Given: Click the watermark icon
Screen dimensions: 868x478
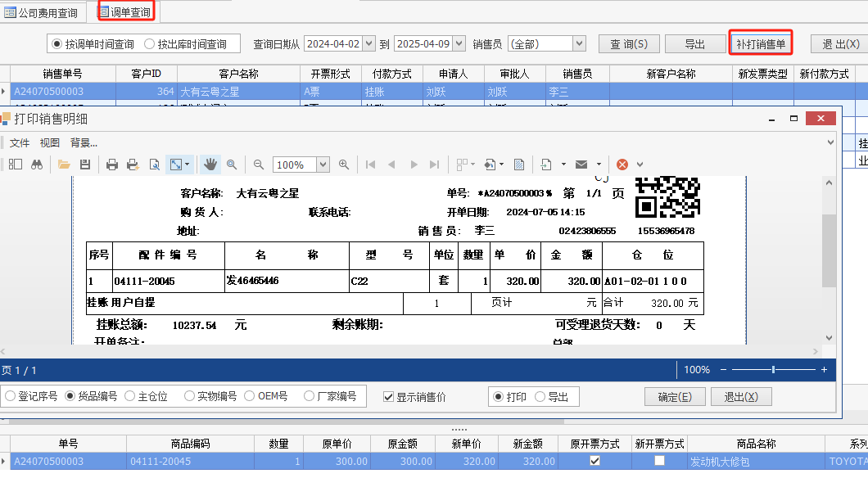Looking at the screenshot, I should tap(518, 165).
